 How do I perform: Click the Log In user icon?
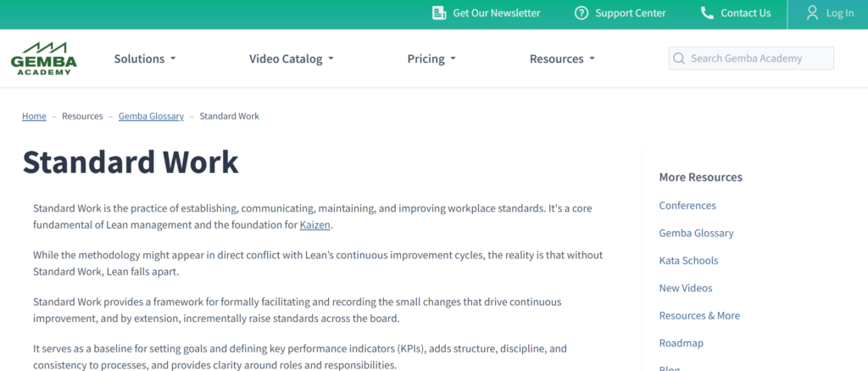click(812, 13)
